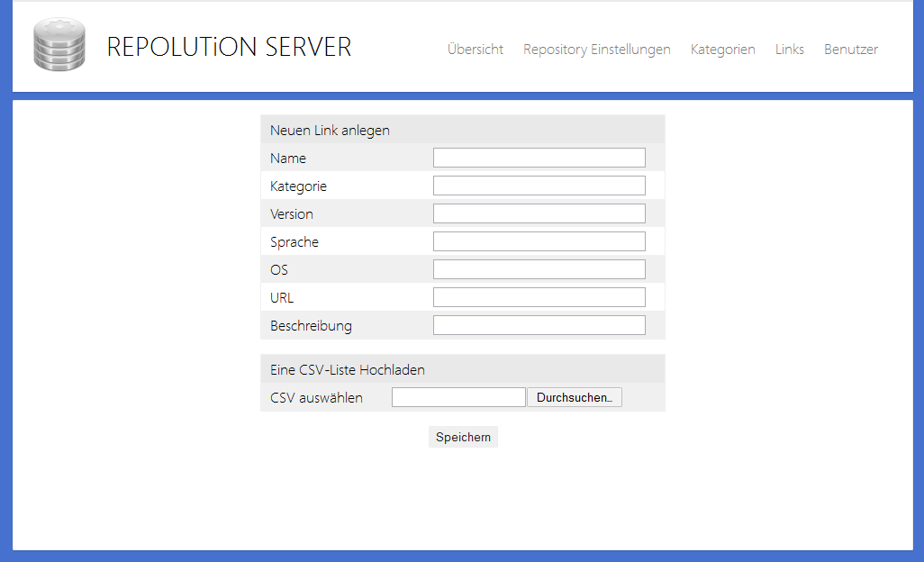Focus the Sprache text field
This screenshot has width=924, height=562.
click(x=539, y=240)
